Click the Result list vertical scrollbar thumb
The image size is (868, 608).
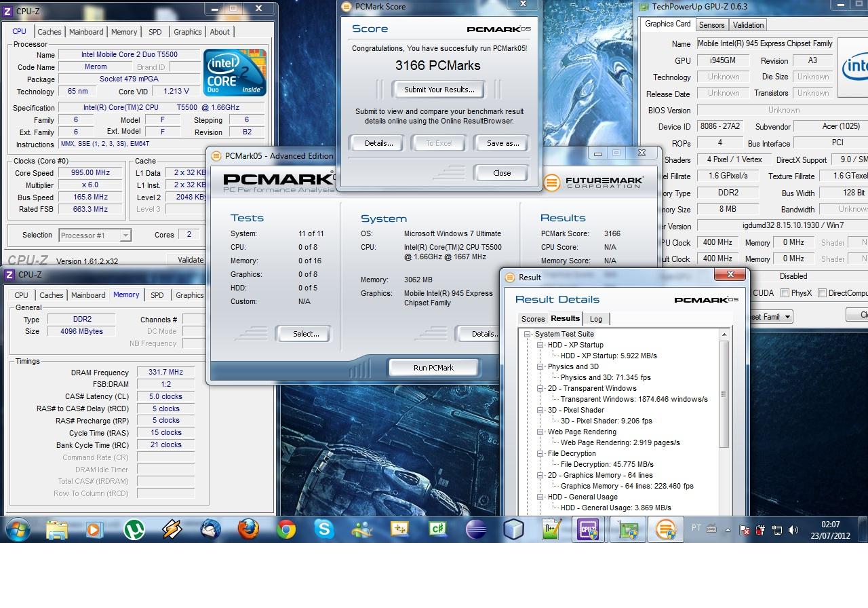click(724, 394)
